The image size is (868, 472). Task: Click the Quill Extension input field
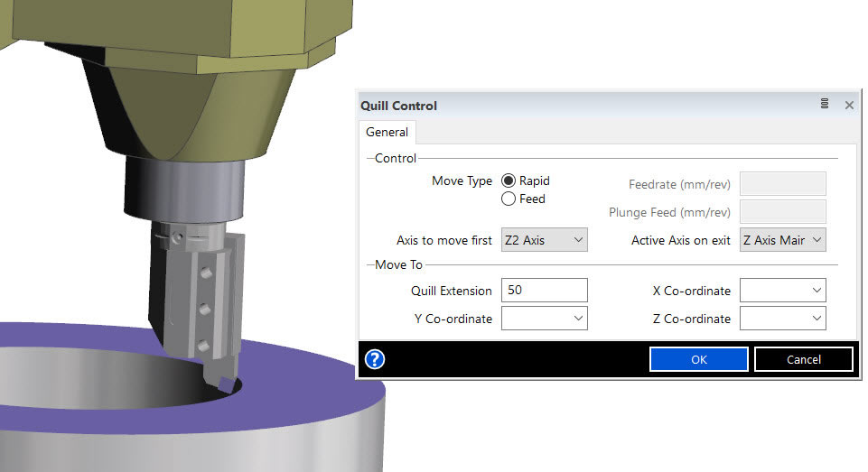544,291
